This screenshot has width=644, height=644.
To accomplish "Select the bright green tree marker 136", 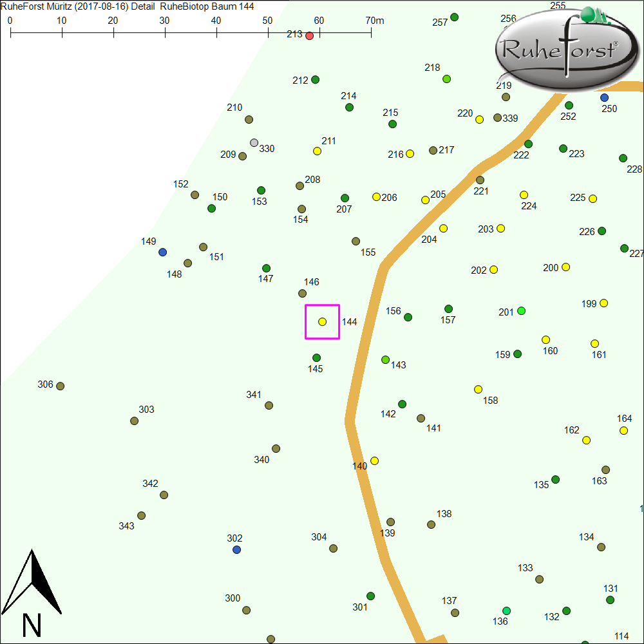I will pos(506,611).
